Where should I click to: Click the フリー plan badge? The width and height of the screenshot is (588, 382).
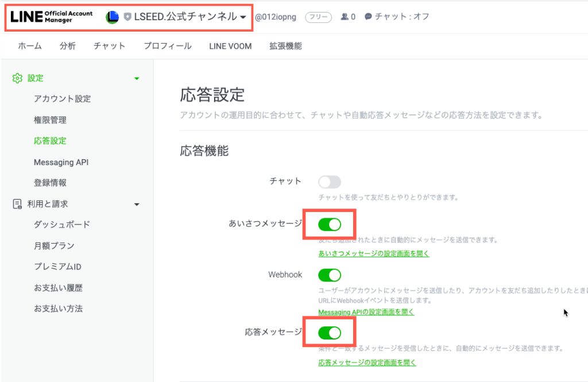pyautogui.click(x=318, y=17)
